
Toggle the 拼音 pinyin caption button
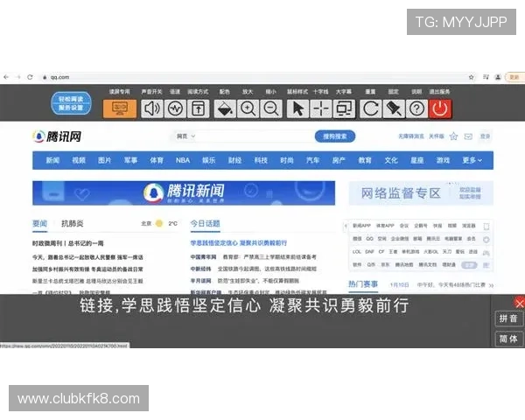(x=508, y=318)
